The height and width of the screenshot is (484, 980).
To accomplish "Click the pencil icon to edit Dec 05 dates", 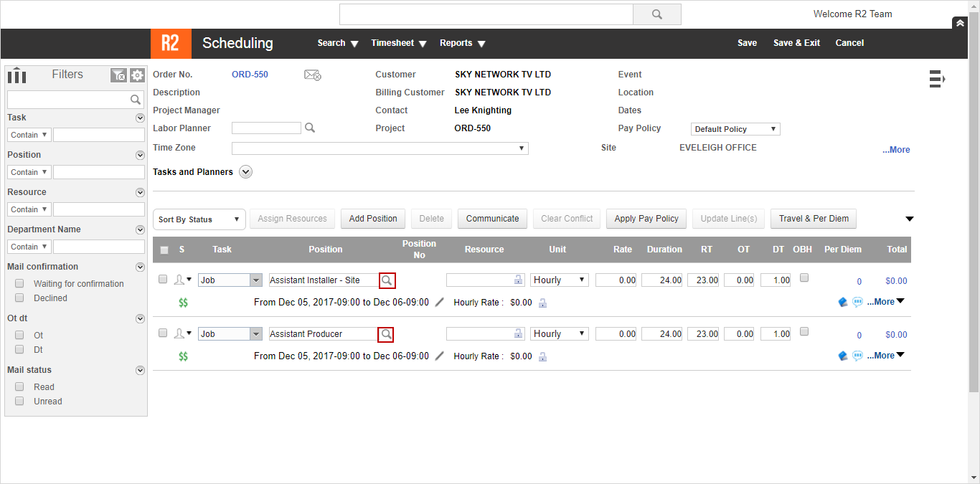I will (x=439, y=303).
